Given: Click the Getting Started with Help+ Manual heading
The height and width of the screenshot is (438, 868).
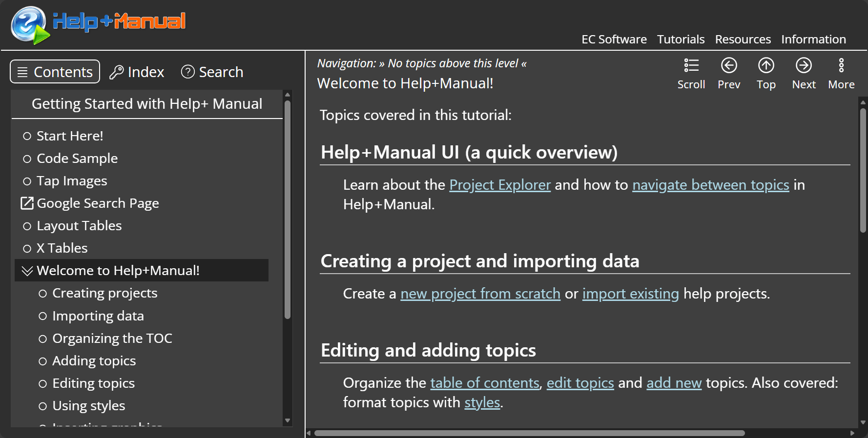Looking at the screenshot, I should pos(147,104).
